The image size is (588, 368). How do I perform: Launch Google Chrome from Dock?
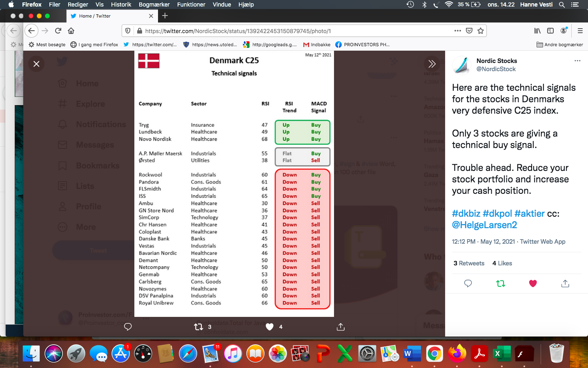(x=434, y=354)
